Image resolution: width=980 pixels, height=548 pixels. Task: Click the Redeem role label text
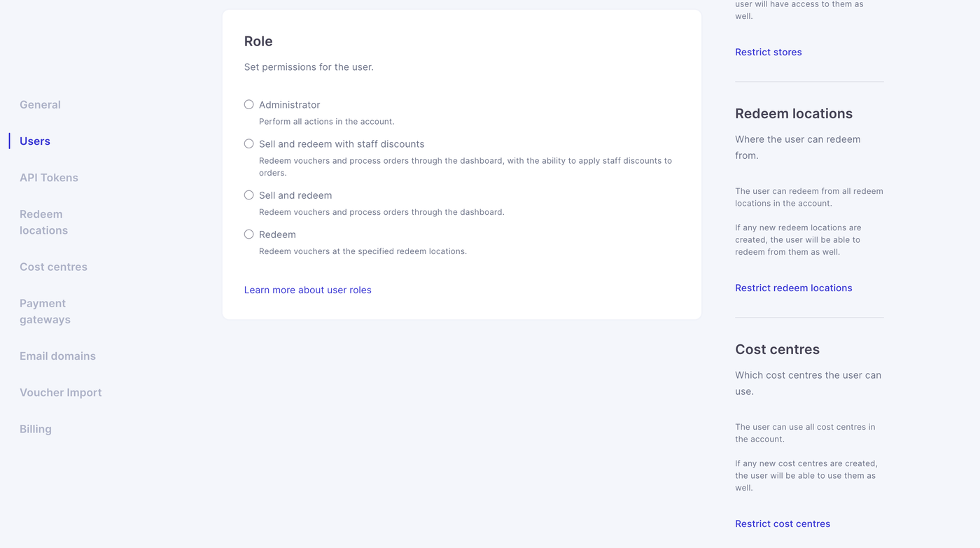[277, 234]
